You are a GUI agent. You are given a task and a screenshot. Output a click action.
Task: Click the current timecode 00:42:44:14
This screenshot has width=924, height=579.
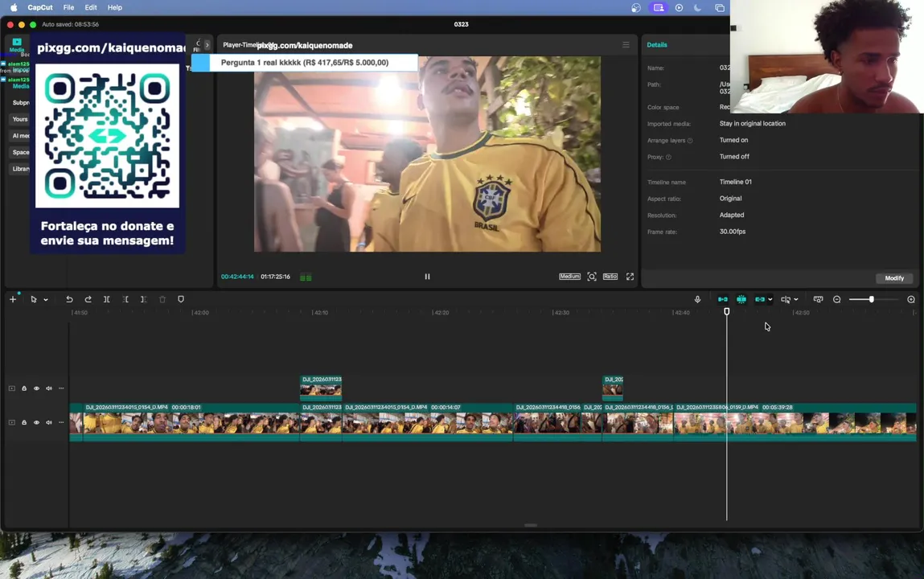pos(237,277)
